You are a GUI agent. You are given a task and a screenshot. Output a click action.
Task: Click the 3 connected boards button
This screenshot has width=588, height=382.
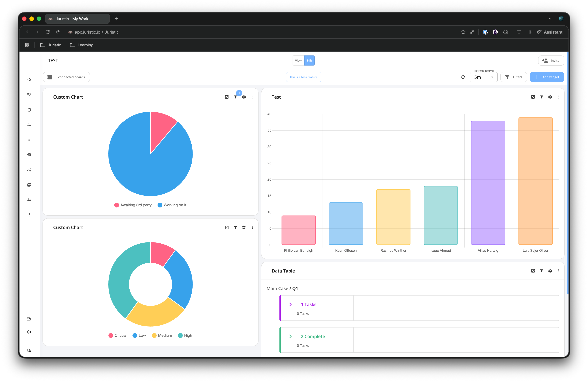point(66,77)
